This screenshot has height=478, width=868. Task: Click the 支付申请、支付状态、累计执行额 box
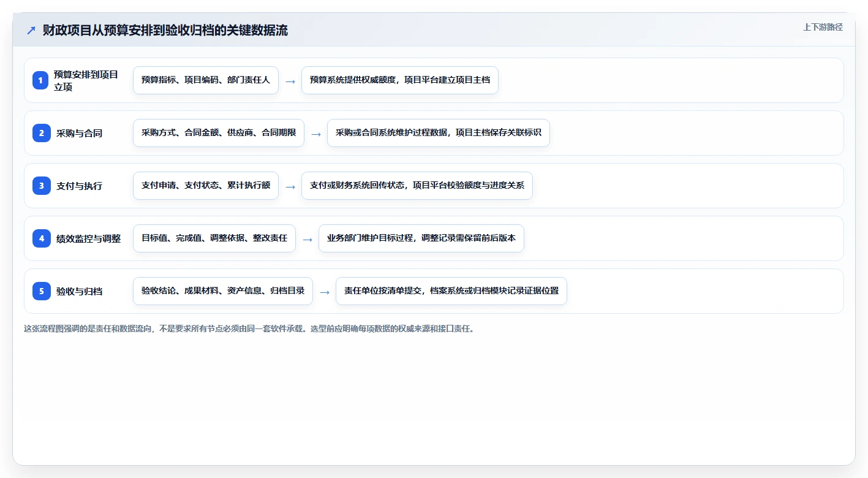pos(206,186)
